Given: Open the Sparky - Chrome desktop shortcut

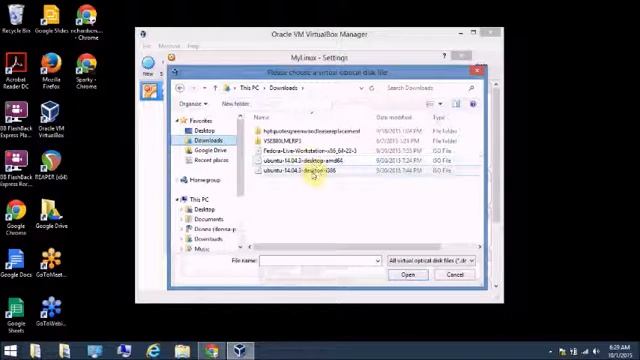Looking at the screenshot, I should tap(86, 71).
